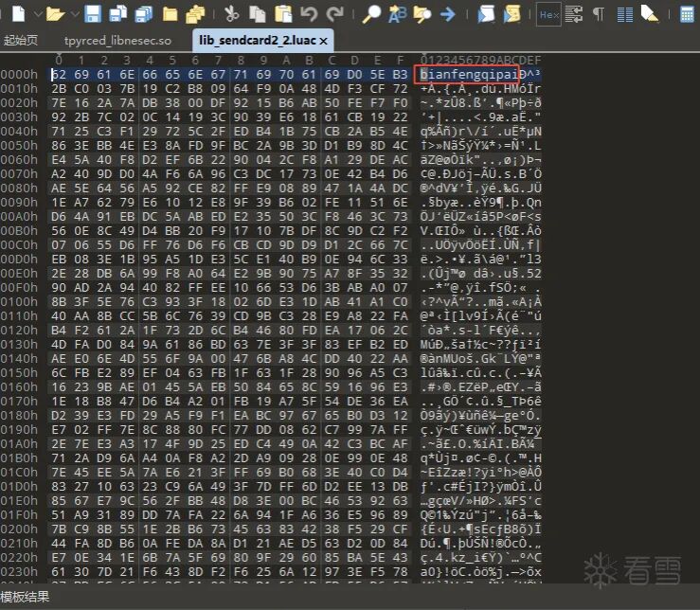Viewport: 700px width, 610px height.
Task: Click the single yellow folder icon
Action: (x=170, y=14)
